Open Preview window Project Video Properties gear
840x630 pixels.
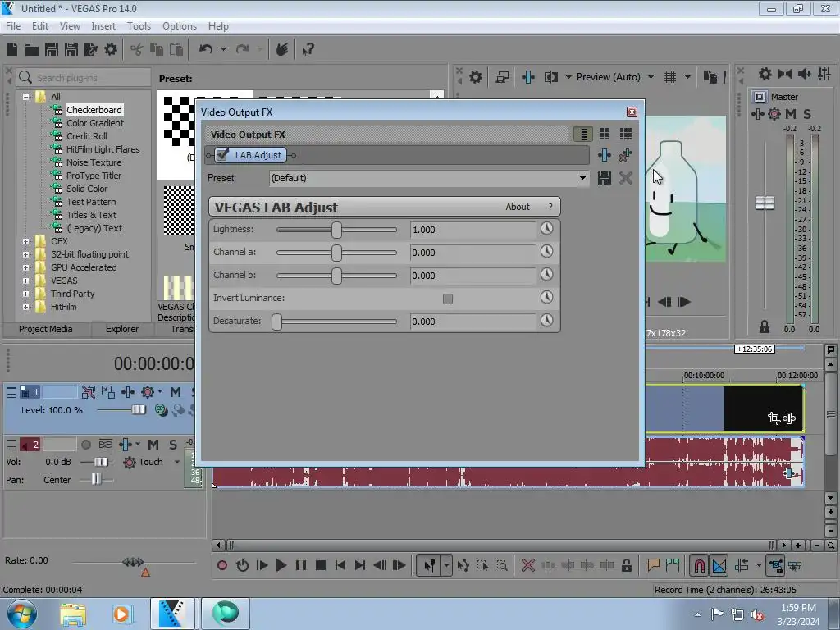coord(475,77)
